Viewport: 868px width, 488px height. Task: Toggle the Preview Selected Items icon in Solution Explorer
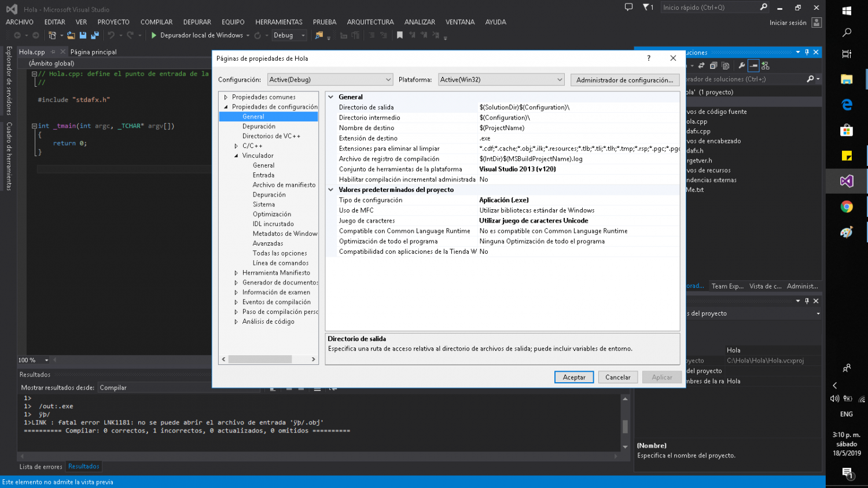click(x=753, y=65)
